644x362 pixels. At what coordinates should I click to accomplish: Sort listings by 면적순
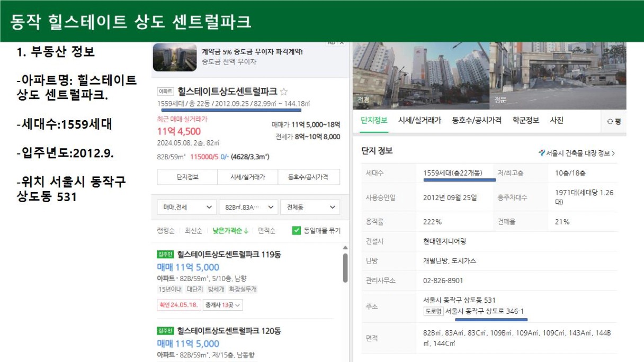click(267, 231)
